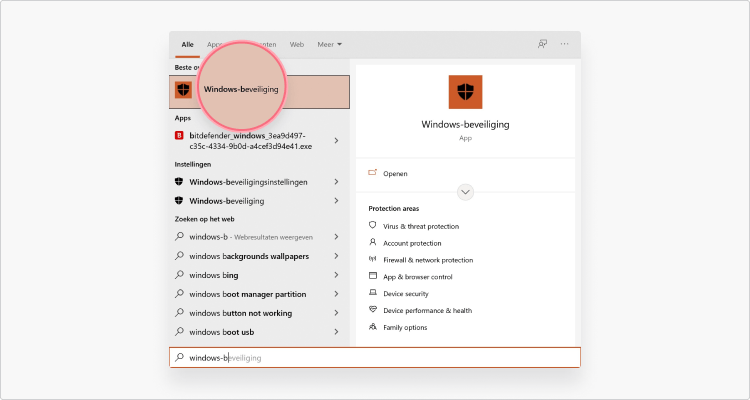The height and width of the screenshot is (400, 750).
Task: Click the search box containing windows-b
Action: pos(375,357)
